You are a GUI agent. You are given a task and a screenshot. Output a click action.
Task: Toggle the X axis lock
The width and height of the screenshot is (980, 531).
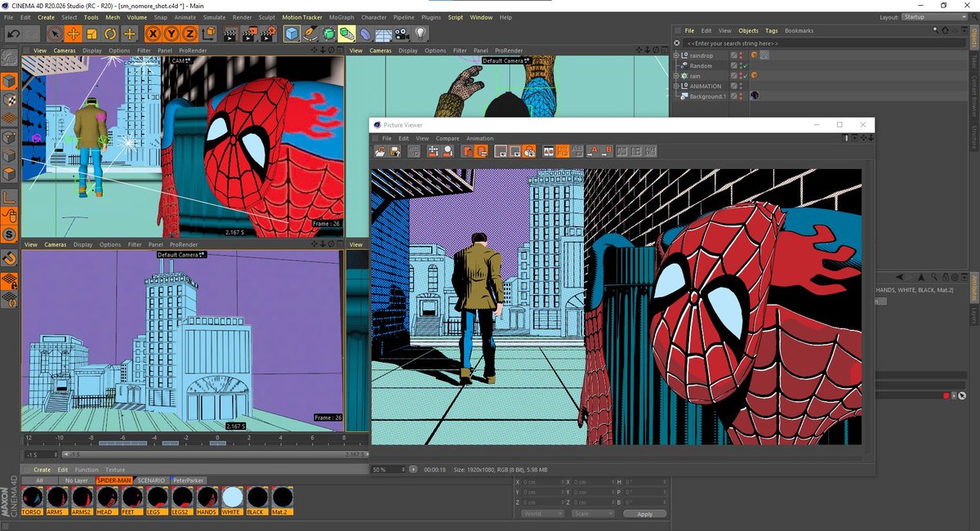(x=154, y=33)
